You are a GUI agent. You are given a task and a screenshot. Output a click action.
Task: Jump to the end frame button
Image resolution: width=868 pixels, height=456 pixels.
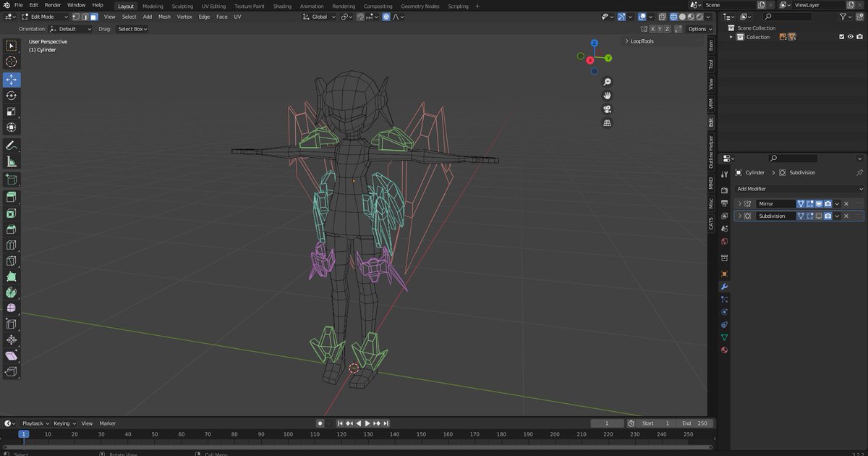(x=387, y=423)
